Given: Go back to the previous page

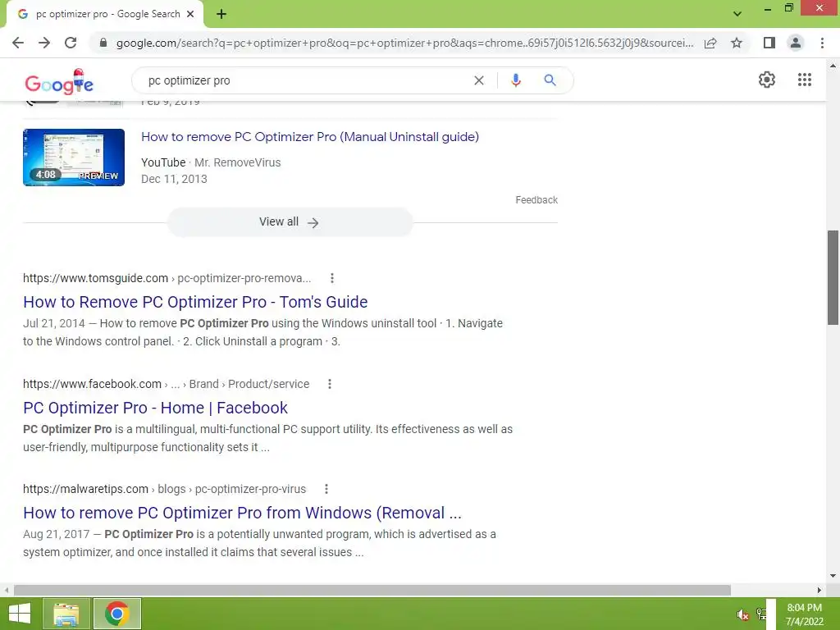Looking at the screenshot, I should (x=18, y=43).
